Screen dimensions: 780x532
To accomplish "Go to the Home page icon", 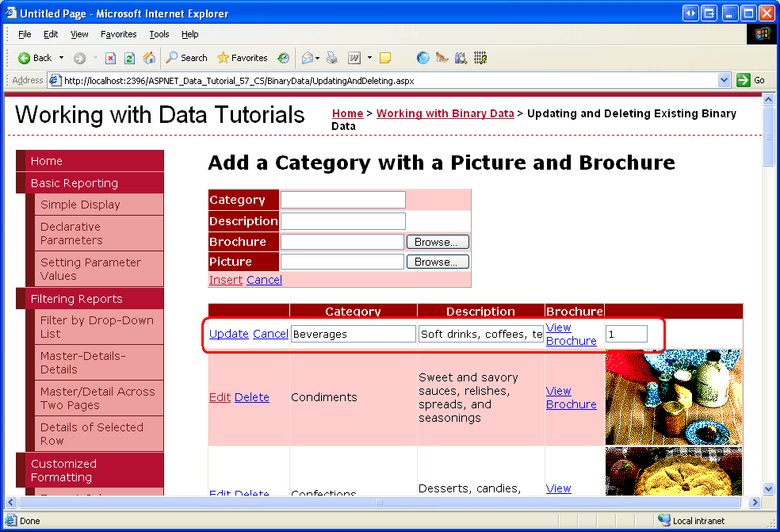I will [x=149, y=58].
